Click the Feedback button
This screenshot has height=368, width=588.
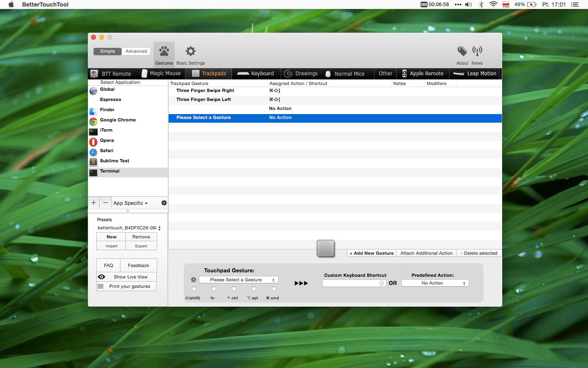pyautogui.click(x=138, y=265)
